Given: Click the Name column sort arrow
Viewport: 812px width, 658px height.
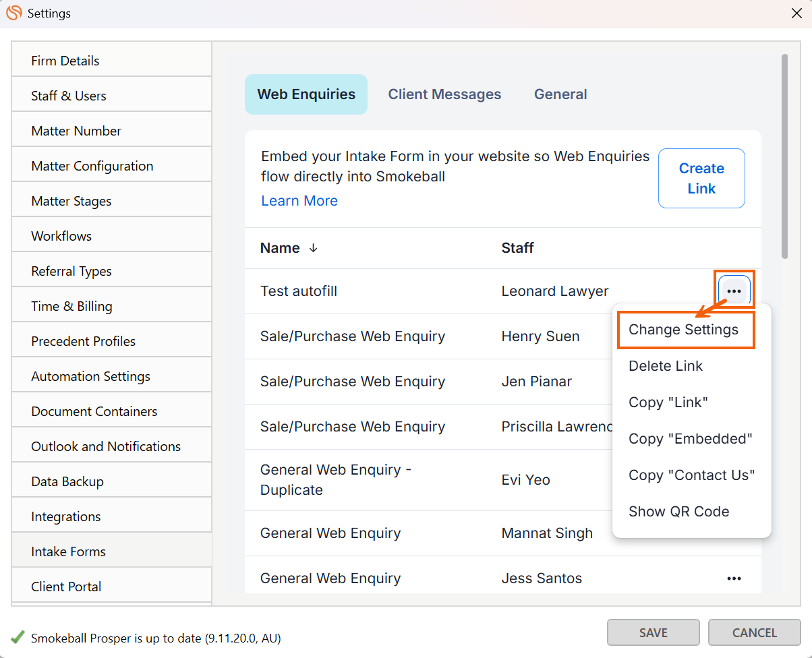Looking at the screenshot, I should [313, 248].
